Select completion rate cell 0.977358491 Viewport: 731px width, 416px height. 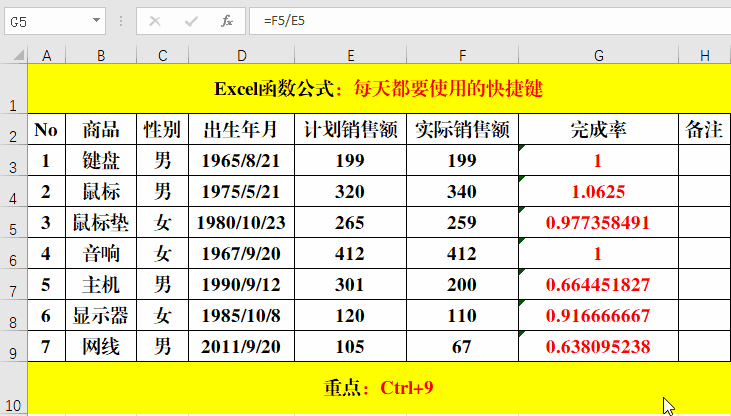point(599,222)
